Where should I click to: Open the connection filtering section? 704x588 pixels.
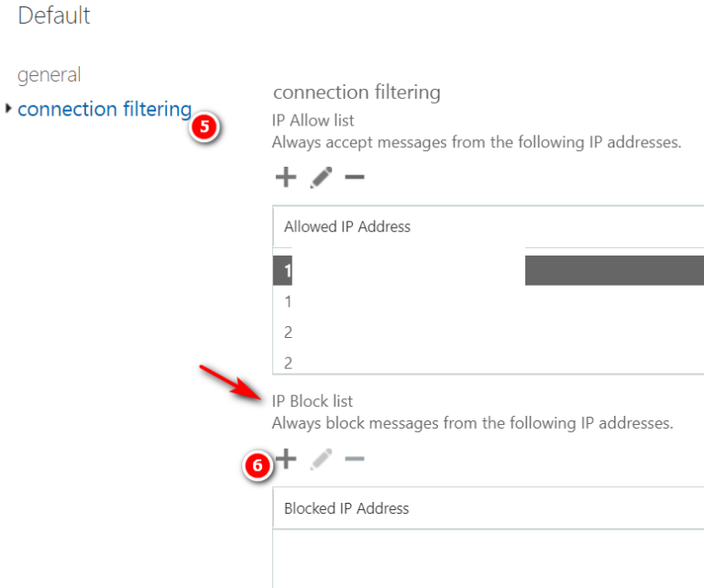104,109
